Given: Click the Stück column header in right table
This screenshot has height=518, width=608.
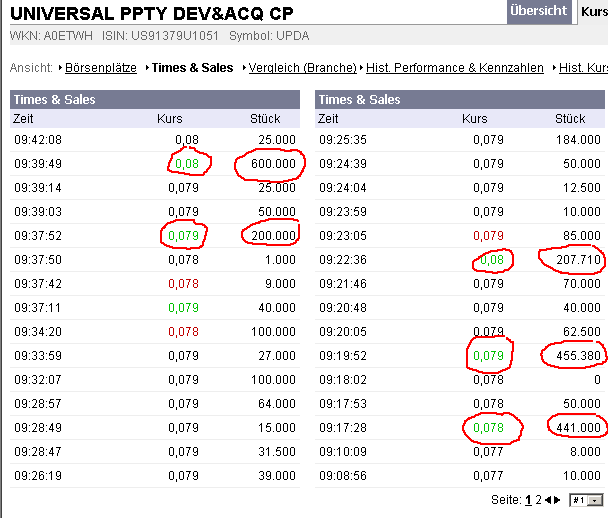Looking at the screenshot, I should click(570, 119).
